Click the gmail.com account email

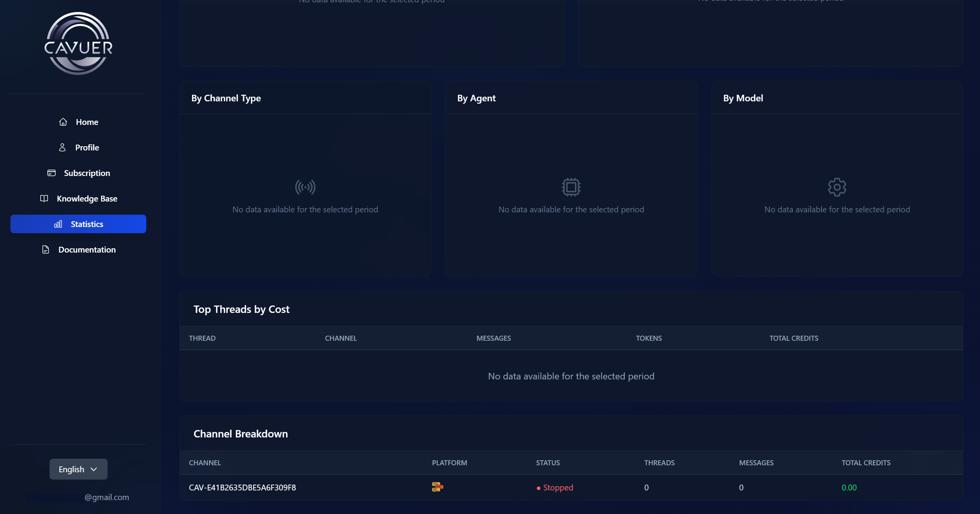click(106, 497)
